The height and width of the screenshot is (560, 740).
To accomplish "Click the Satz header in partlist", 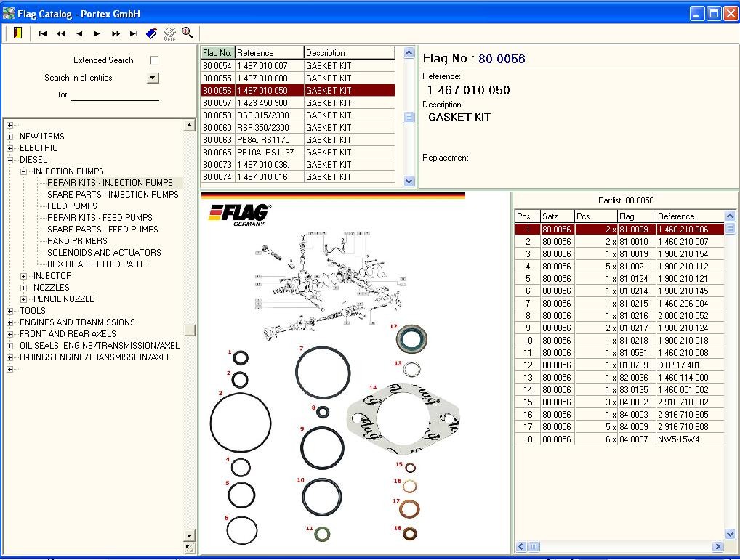I will [558, 216].
